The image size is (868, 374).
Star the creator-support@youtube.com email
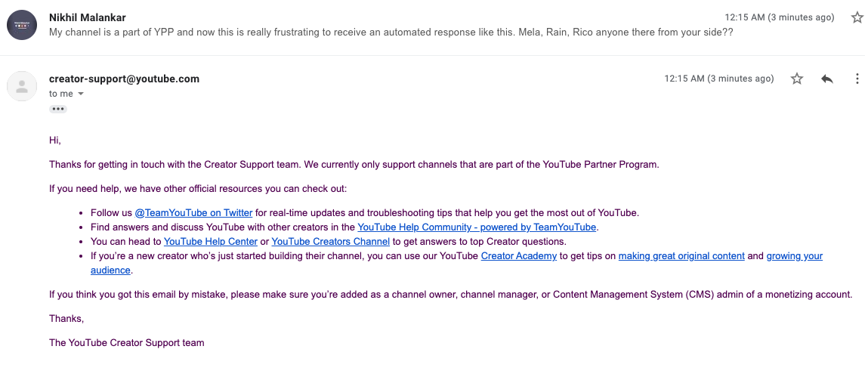tap(796, 79)
